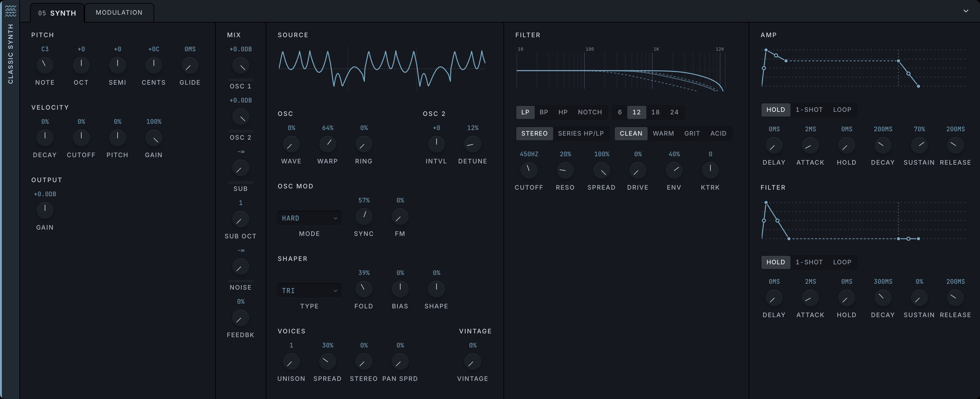Click the Source waveform display

tap(382, 68)
